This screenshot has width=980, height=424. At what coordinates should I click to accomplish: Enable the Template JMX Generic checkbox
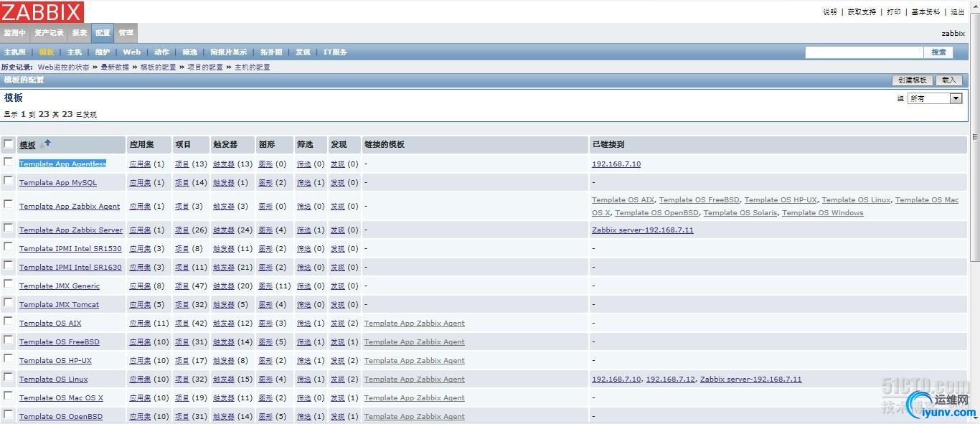click(x=9, y=285)
